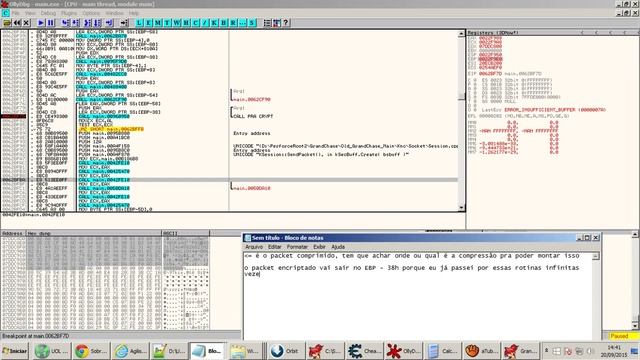
Task: Show Threads with the T button
Action: click(167, 23)
